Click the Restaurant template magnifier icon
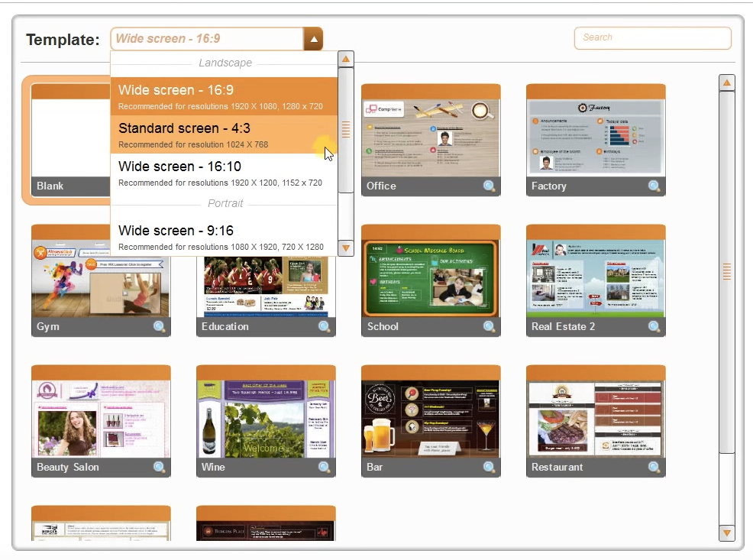753x560 pixels. coord(654,468)
